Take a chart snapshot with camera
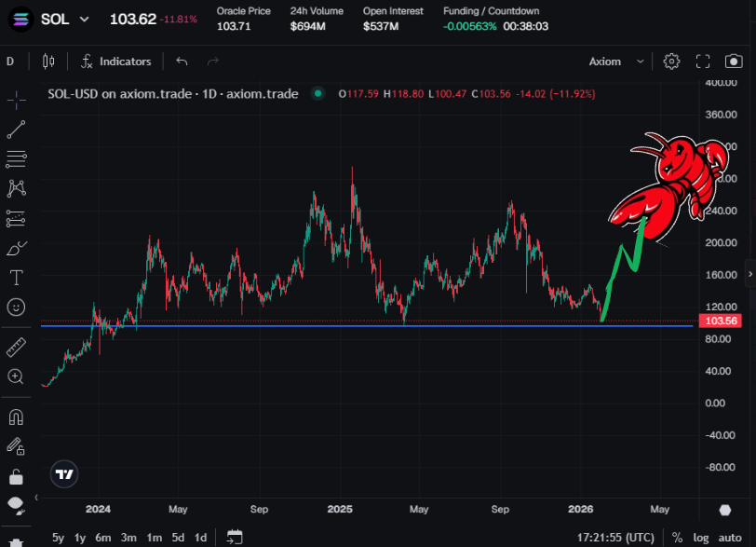756x547 pixels. [x=734, y=62]
